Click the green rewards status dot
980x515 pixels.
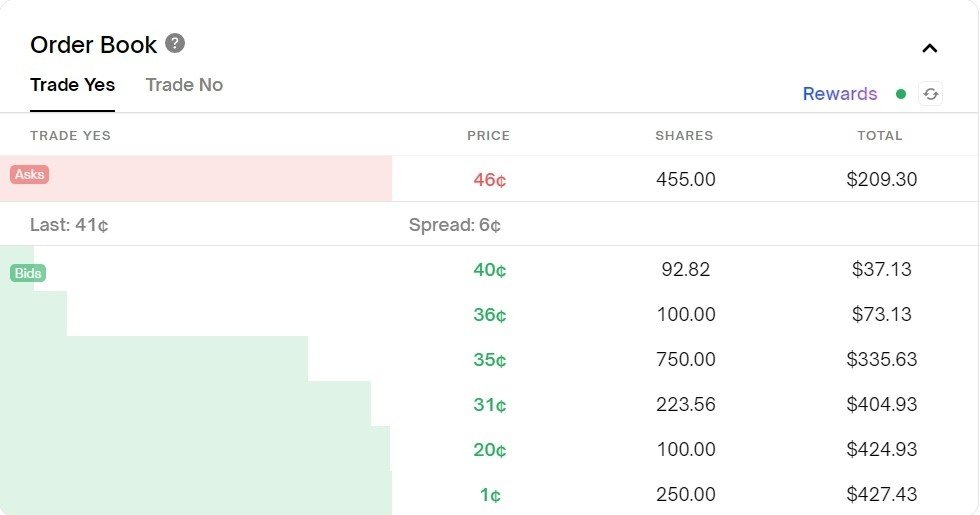pos(901,94)
